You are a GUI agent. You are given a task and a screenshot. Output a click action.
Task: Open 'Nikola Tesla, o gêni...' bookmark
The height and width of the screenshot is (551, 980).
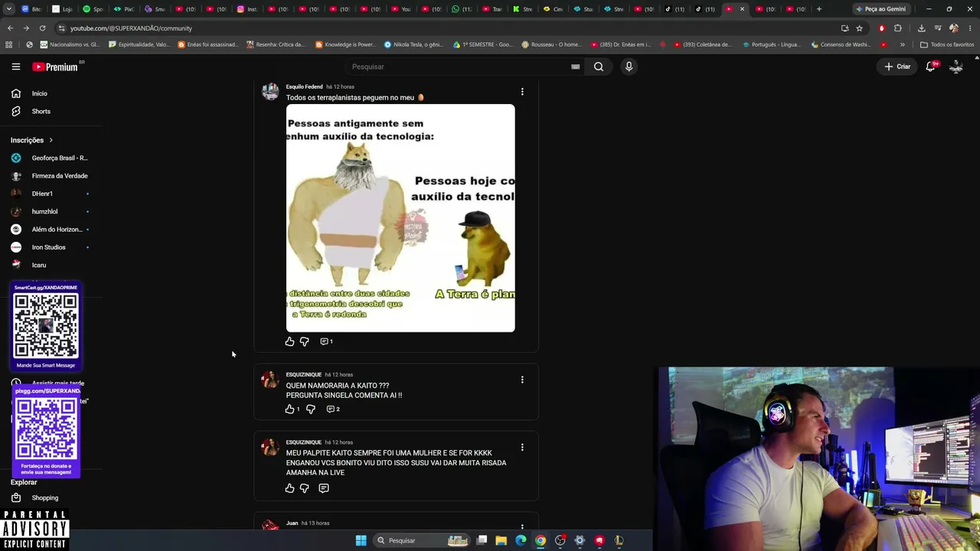coord(414,44)
